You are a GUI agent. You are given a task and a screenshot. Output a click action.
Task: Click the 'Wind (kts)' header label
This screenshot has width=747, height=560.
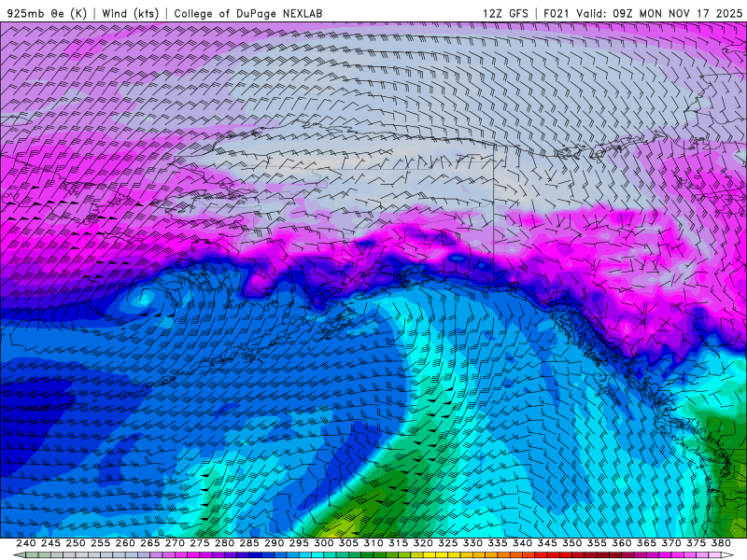click(131, 13)
